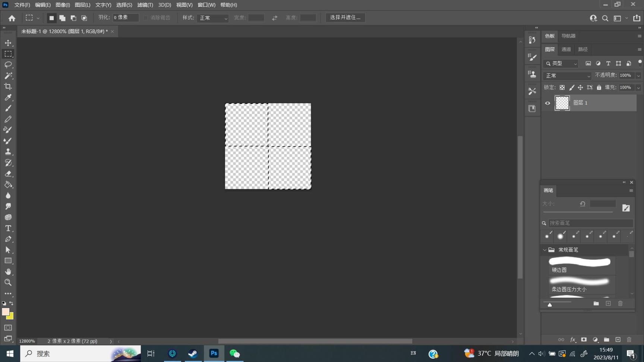Click the 选择并遮住... button

click(x=345, y=18)
